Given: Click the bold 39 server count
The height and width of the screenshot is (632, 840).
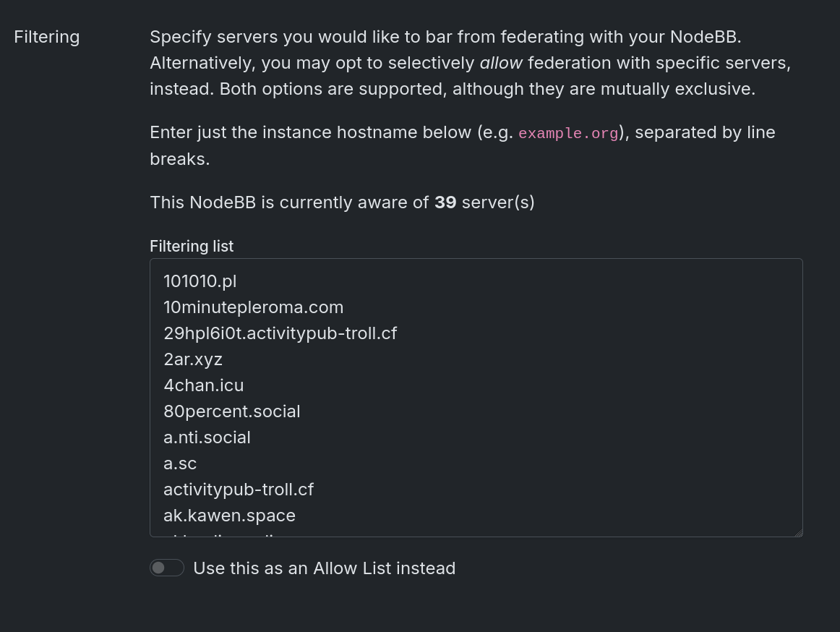Looking at the screenshot, I should 445,202.
